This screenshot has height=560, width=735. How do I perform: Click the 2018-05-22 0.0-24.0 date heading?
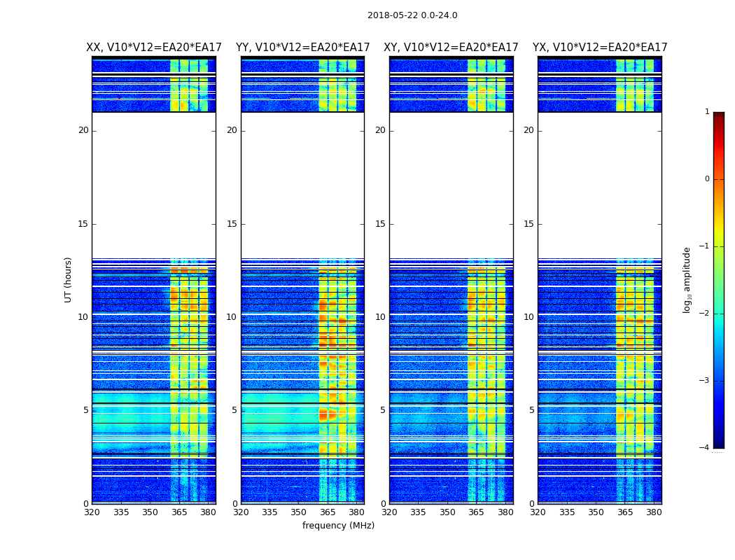412,15
